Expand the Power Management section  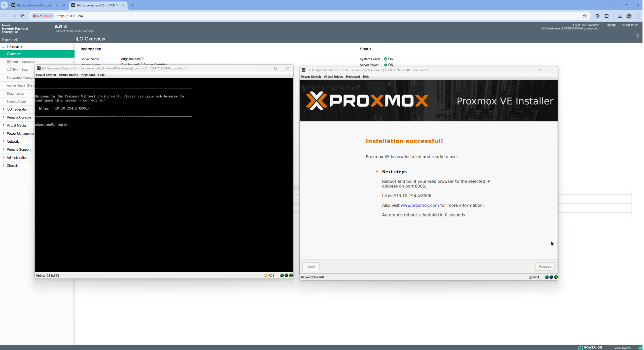(3, 134)
